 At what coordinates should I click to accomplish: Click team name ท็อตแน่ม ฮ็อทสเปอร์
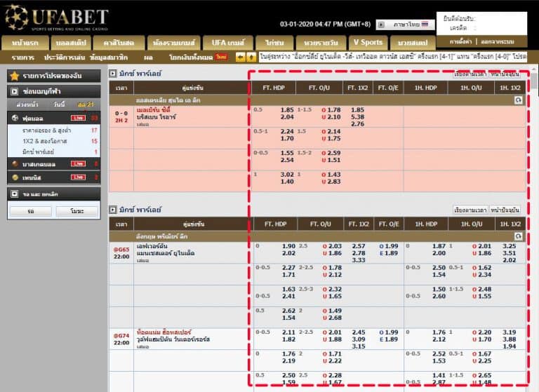[164, 332]
